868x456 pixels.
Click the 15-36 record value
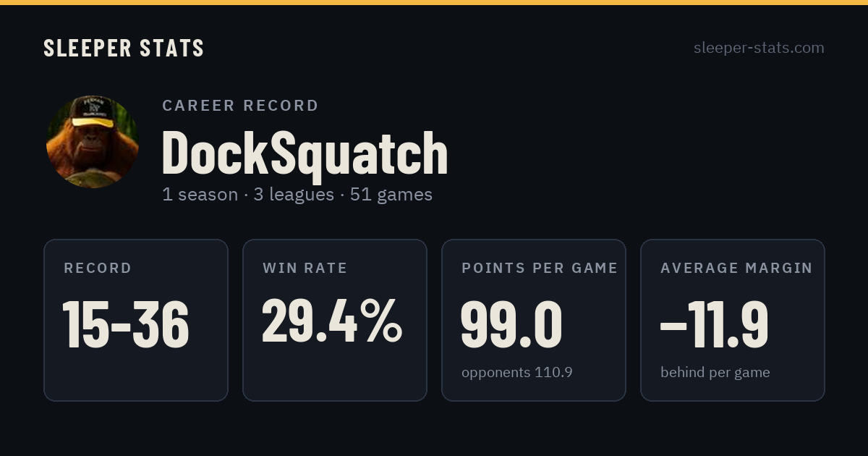(x=126, y=324)
